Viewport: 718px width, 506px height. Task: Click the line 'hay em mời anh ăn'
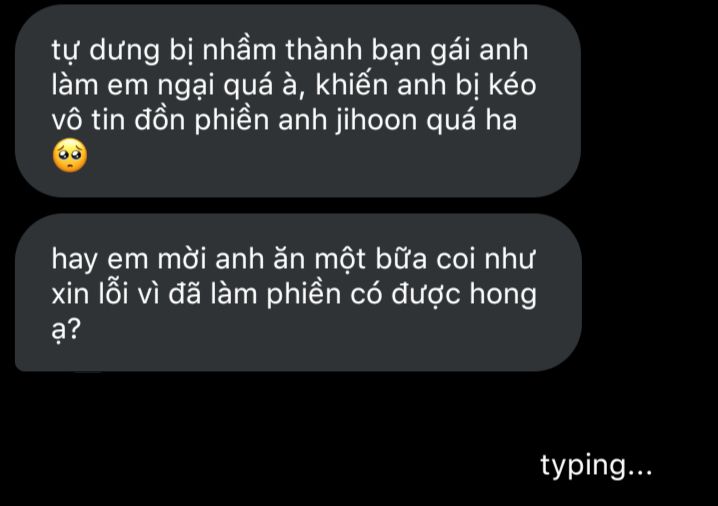(x=293, y=260)
